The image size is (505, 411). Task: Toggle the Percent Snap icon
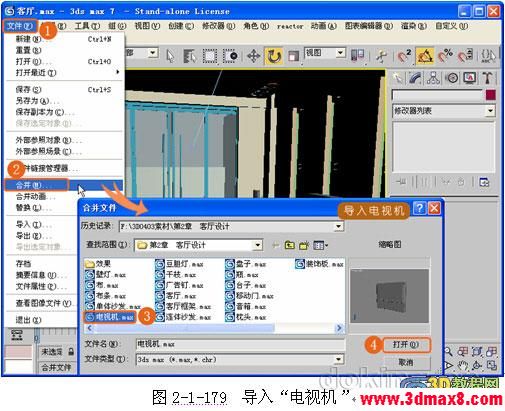pos(445,56)
